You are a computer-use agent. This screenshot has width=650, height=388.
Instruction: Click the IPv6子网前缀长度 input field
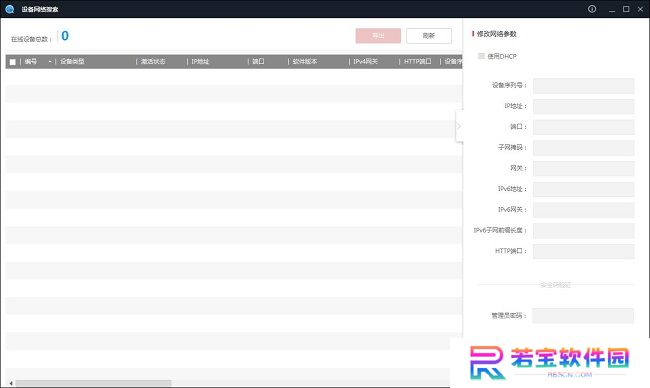[583, 231]
